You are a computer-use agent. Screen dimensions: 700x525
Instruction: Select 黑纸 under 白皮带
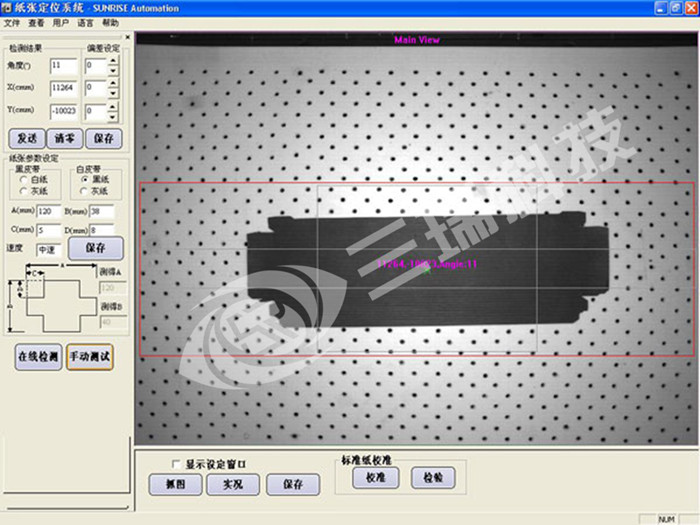click(x=84, y=179)
